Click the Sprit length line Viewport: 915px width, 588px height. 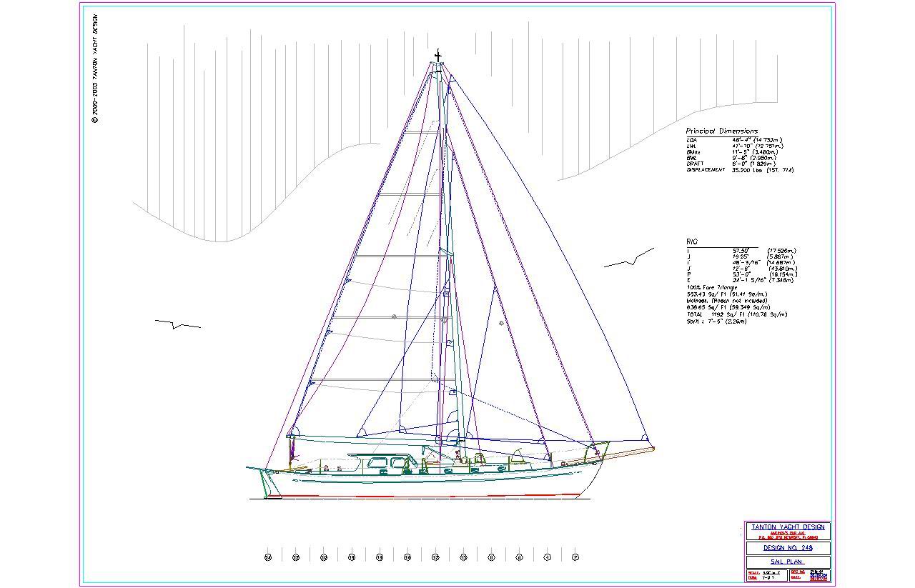coord(716,322)
